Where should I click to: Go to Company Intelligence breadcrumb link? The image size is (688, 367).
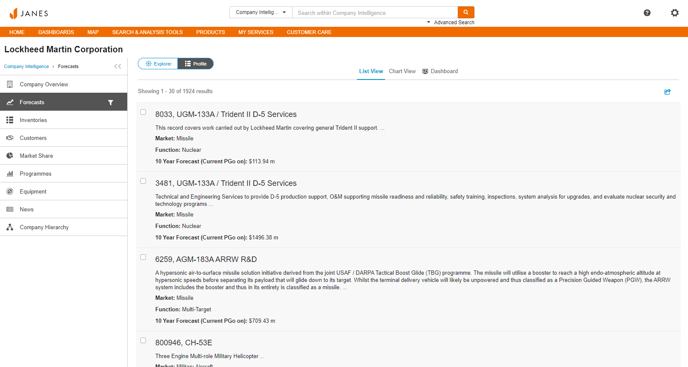pyautogui.click(x=26, y=67)
